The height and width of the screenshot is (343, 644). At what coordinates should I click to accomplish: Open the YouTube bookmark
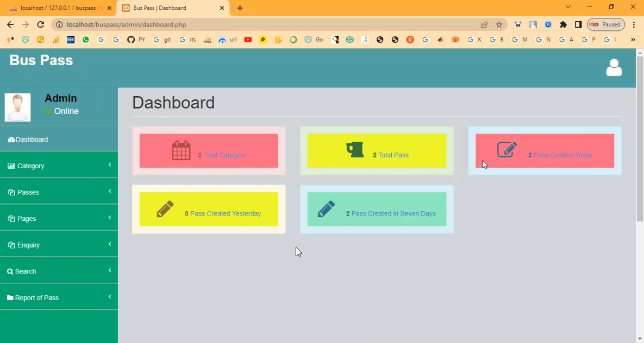(248, 40)
